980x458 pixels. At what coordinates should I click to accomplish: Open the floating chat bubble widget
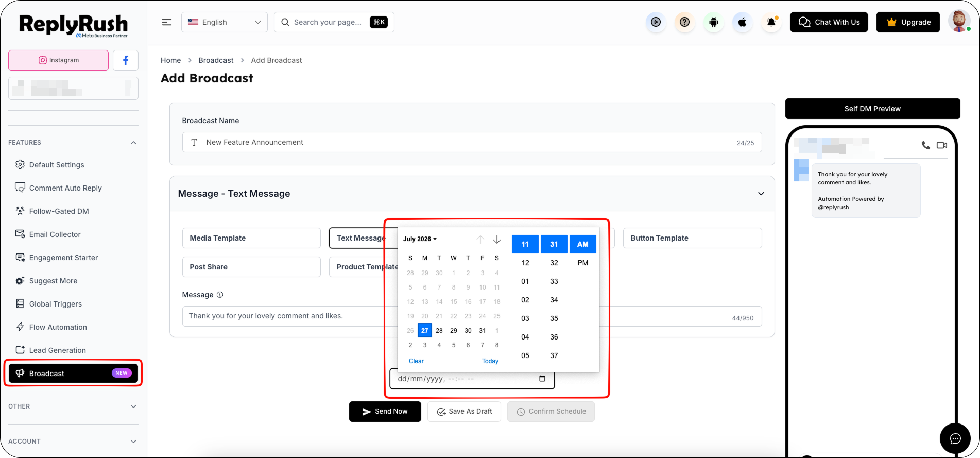[x=955, y=438]
